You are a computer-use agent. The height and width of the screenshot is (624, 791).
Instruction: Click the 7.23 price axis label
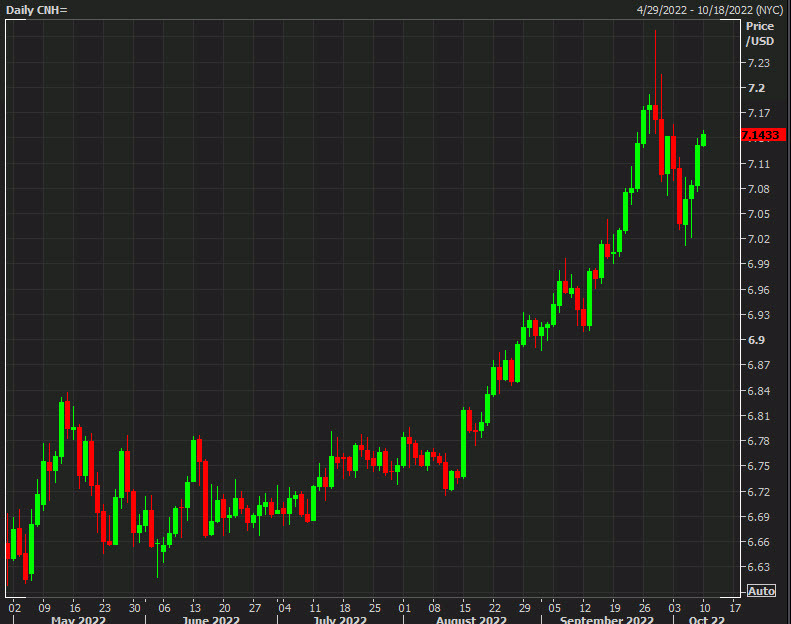759,63
